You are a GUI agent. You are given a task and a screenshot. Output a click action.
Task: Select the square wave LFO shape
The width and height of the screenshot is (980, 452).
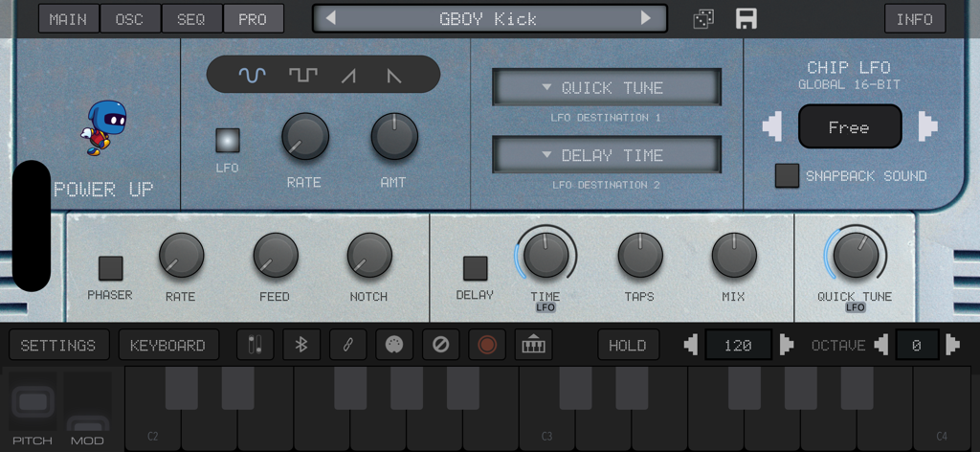(x=302, y=76)
